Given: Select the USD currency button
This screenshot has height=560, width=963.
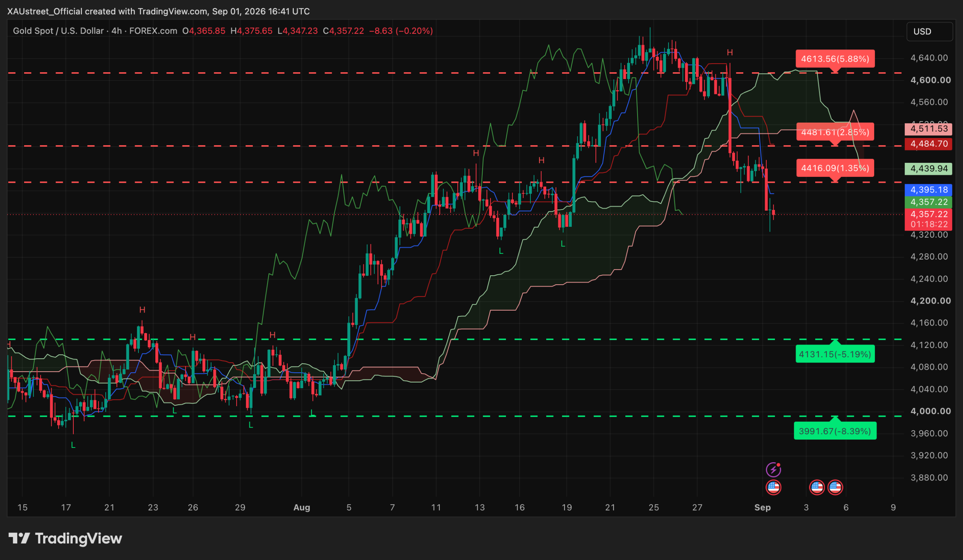Looking at the screenshot, I should coord(930,31).
